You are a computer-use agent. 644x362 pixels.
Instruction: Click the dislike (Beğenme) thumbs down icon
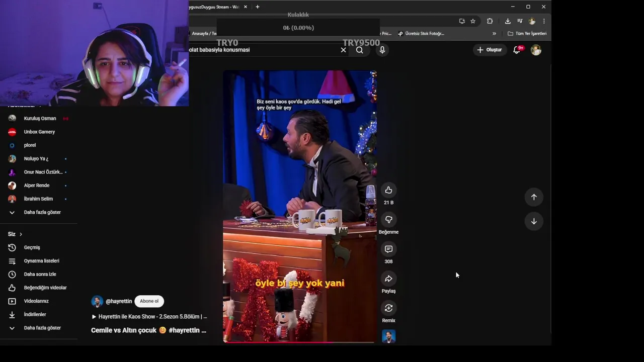(x=388, y=220)
